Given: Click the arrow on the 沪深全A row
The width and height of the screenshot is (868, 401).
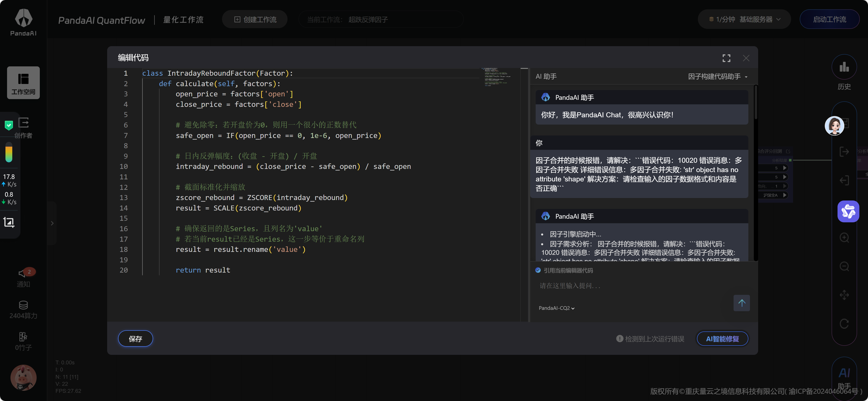Looking at the screenshot, I should click(x=785, y=195).
